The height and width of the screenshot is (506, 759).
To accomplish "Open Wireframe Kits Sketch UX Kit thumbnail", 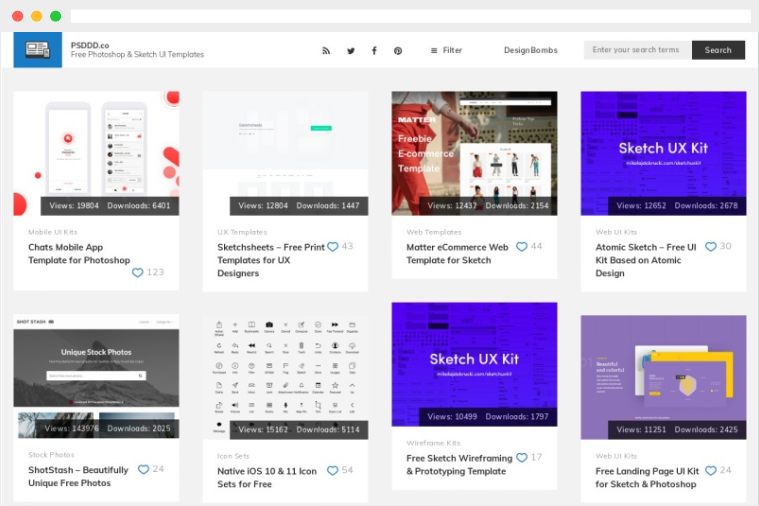I will 474,364.
